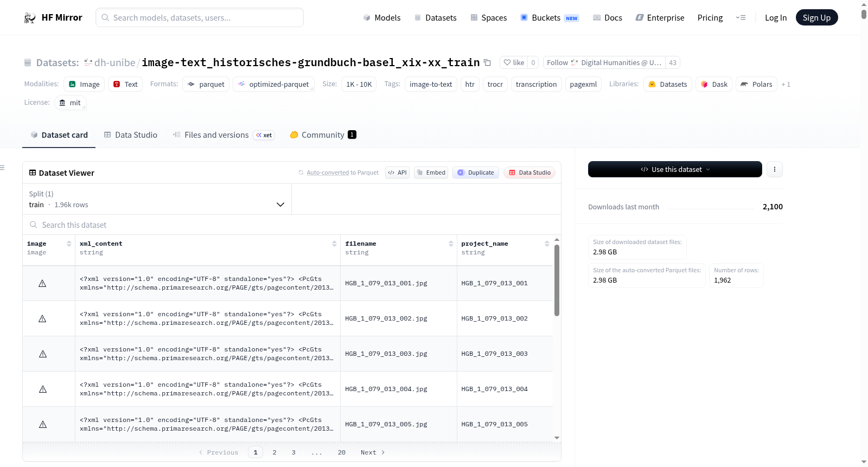Click the Duplicate button

(x=476, y=172)
